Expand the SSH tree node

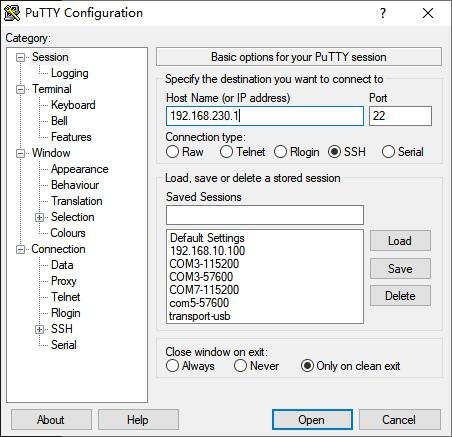pyautogui.click(x=39, y=329)
